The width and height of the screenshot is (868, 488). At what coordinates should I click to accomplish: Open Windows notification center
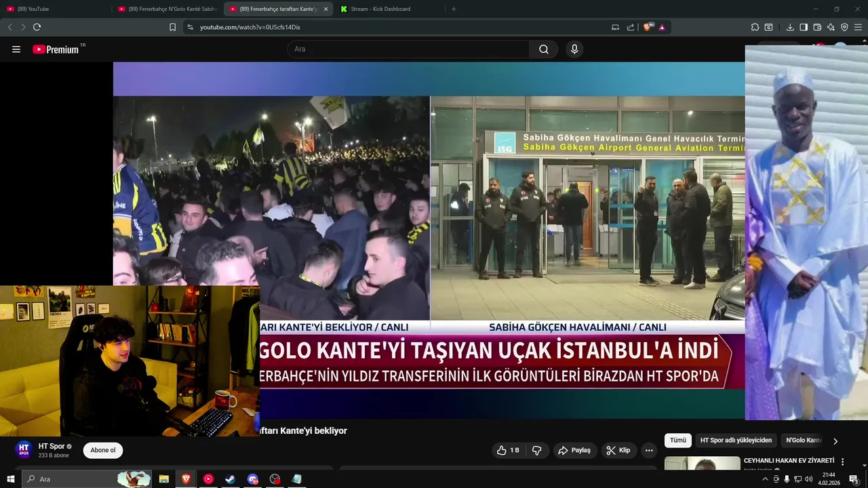coord(854,479)
